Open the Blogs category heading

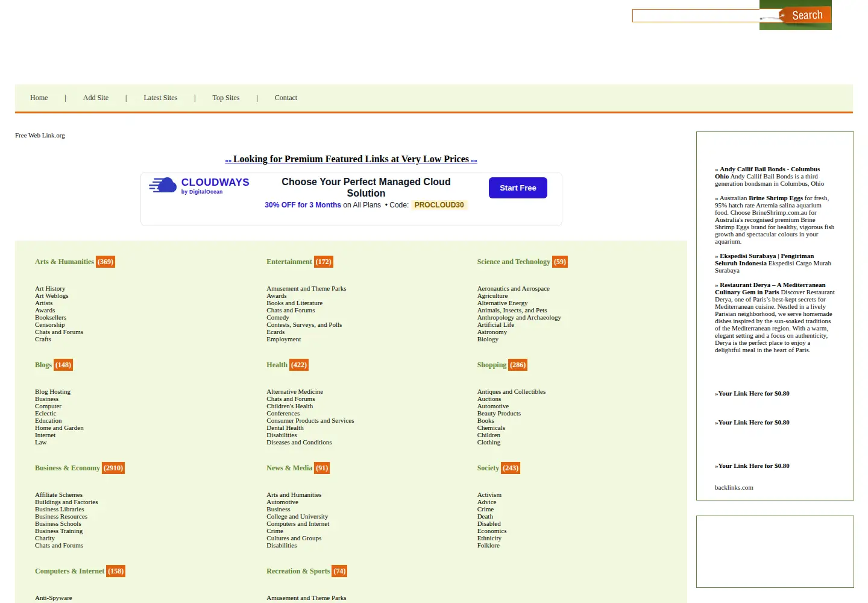click(x=43, y=365)
